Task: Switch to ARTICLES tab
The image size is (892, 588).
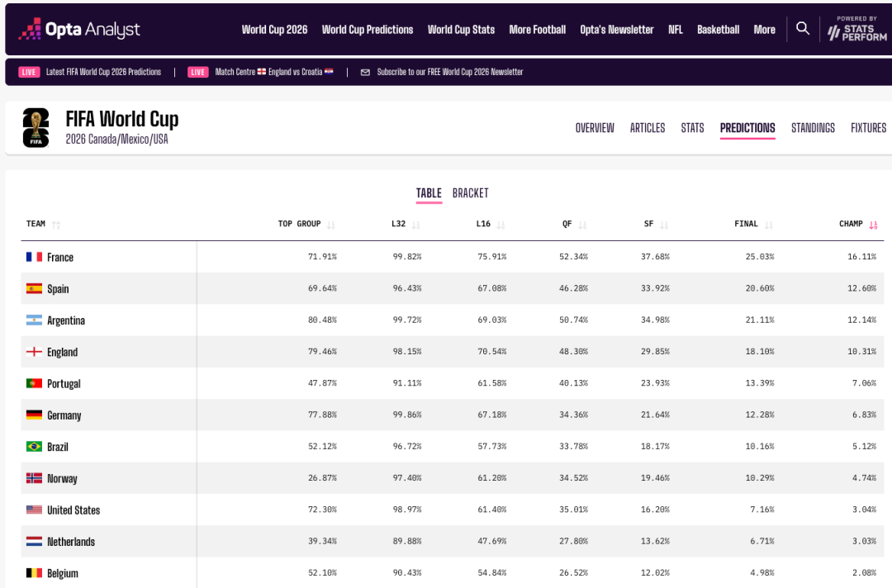Action: 648,128
